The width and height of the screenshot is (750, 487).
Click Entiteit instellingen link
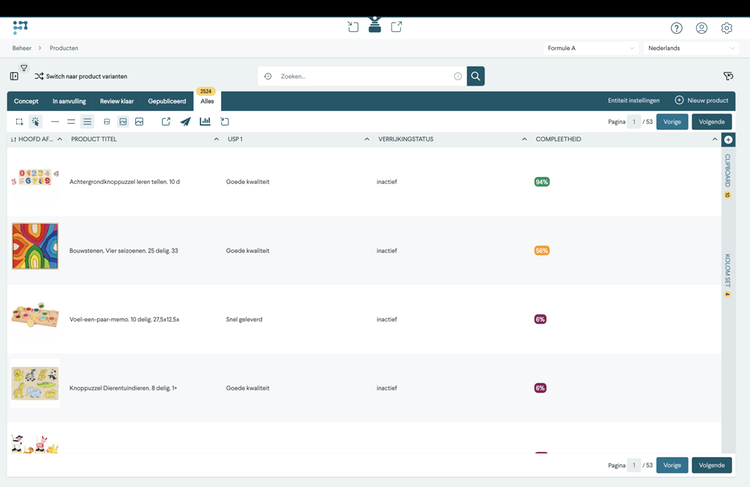(x=634, y=100)
